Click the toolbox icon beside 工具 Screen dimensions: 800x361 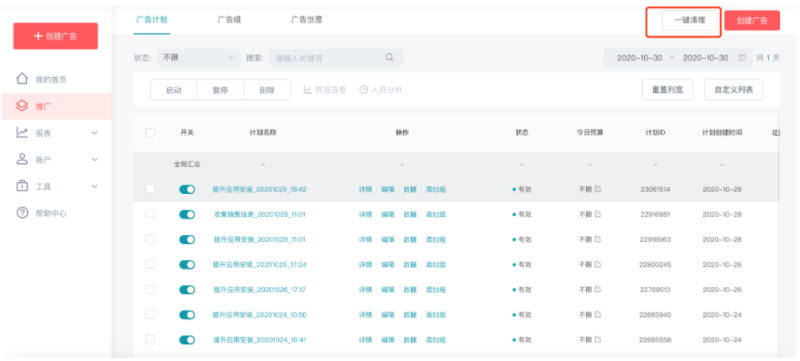pos(22,186)
